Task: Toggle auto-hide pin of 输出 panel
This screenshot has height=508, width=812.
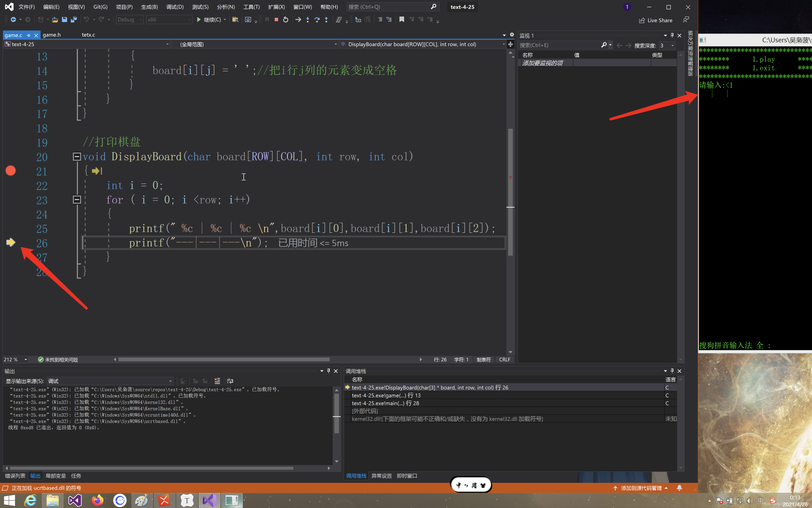Action: [329, 371]
